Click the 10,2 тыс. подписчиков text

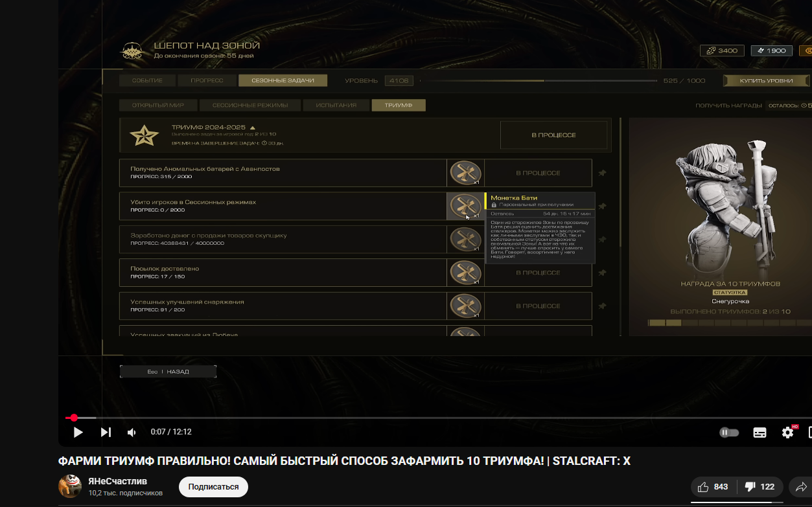pyautogui.click(x=125, y=493)
